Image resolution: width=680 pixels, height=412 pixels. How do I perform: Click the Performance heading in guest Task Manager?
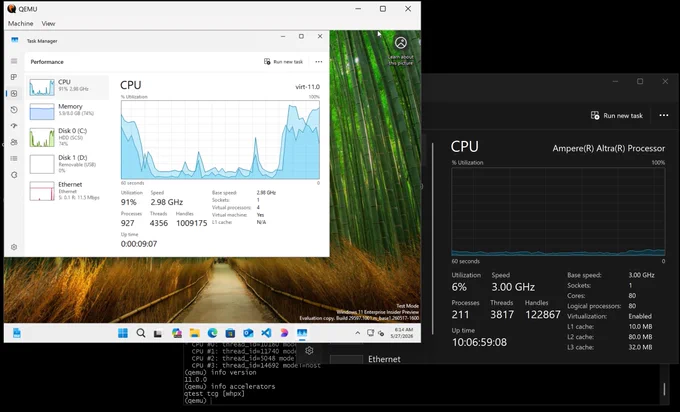(x=47, y=62)
